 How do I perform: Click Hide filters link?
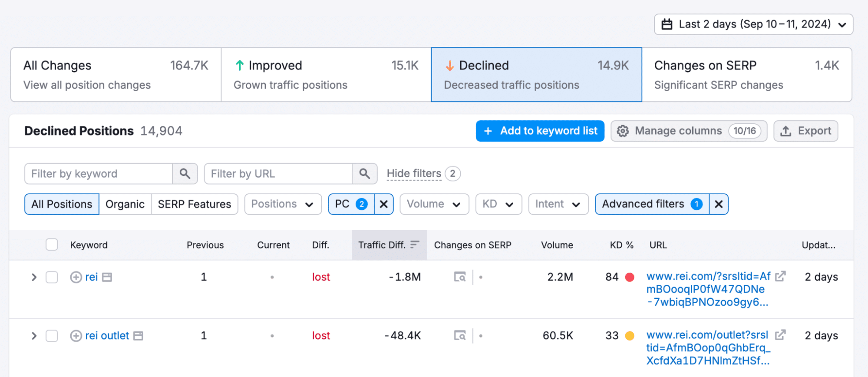point(414,174)
